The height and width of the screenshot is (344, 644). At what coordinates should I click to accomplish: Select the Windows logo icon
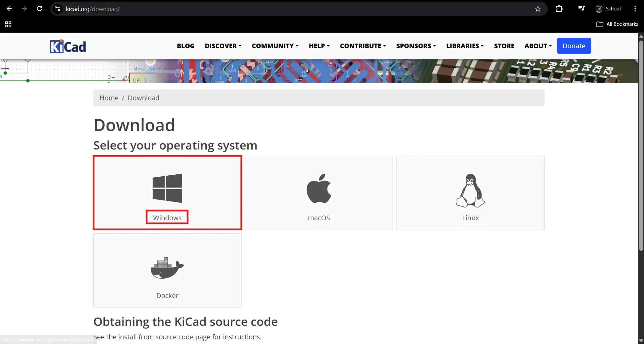[x=167, y=188]
